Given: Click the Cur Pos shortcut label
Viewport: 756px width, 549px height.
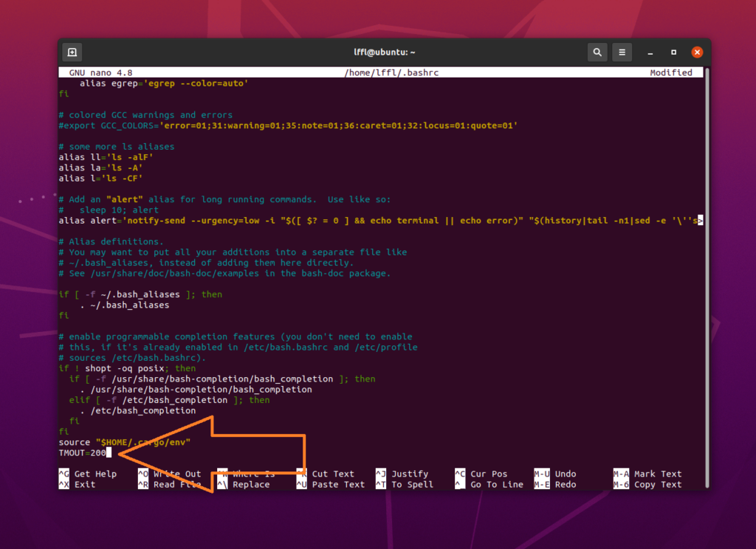Looking at the screenshot, I should (x=488, y=474).
